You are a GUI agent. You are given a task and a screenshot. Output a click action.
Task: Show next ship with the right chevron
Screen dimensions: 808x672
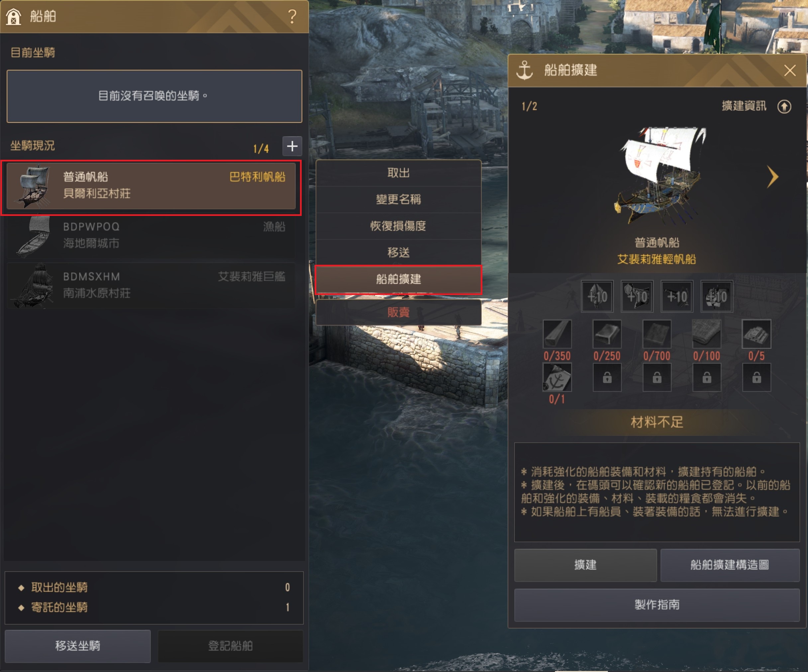point(772,177)
